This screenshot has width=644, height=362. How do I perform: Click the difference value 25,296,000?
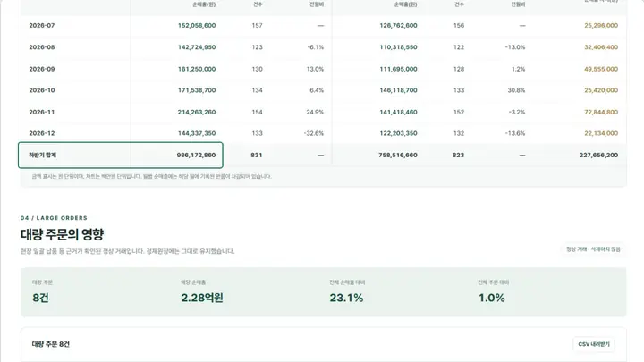601,25
